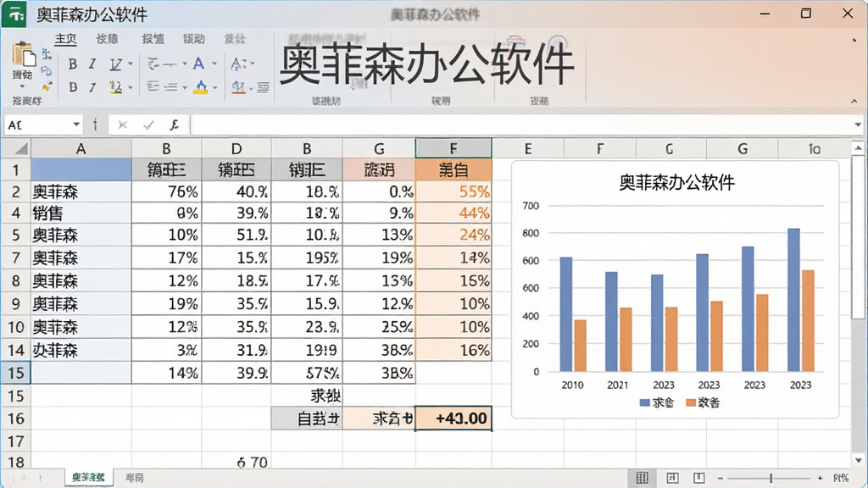Toggle Bold in the upper ribbon row

(73, 64)
